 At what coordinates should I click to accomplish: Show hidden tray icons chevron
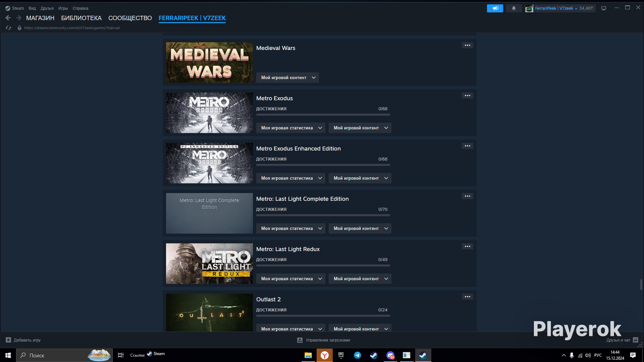tap(564, 355)
